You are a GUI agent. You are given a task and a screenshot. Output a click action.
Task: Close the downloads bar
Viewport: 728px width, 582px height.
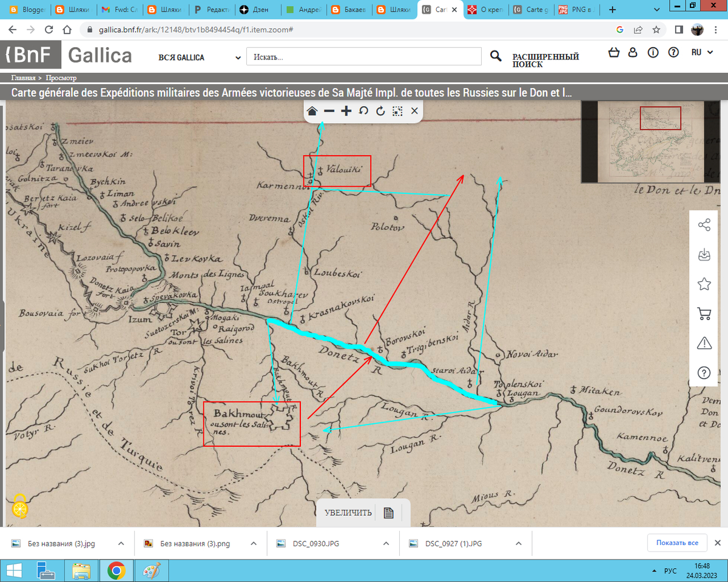(717, 543)
